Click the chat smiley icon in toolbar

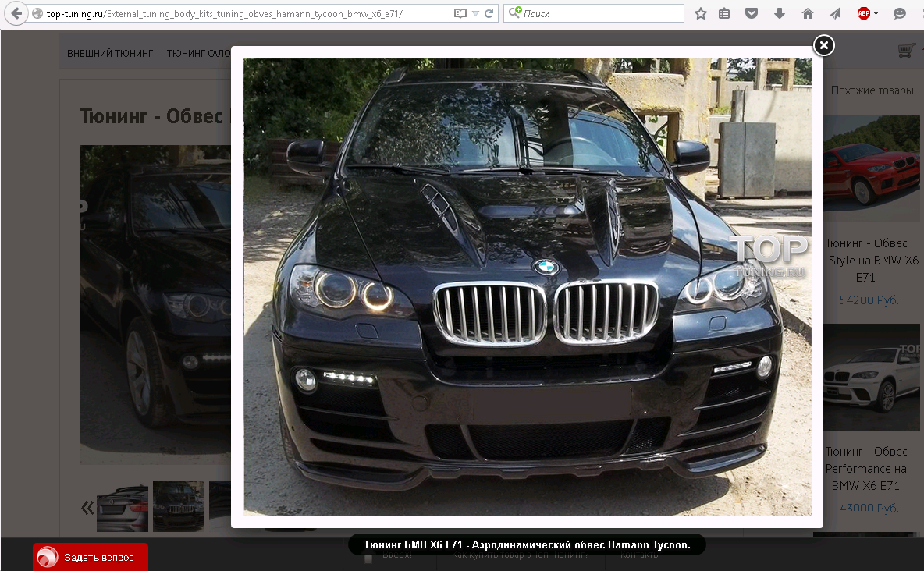point(899,13)
